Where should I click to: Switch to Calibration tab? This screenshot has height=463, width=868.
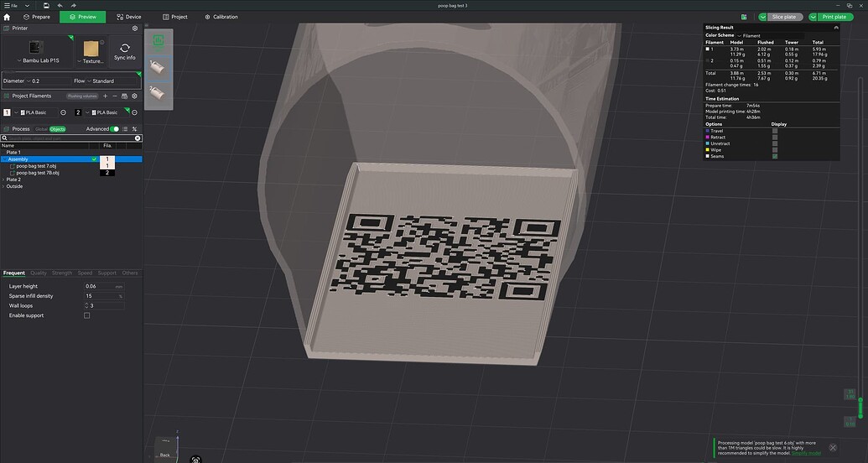click(x=221, y=17)
